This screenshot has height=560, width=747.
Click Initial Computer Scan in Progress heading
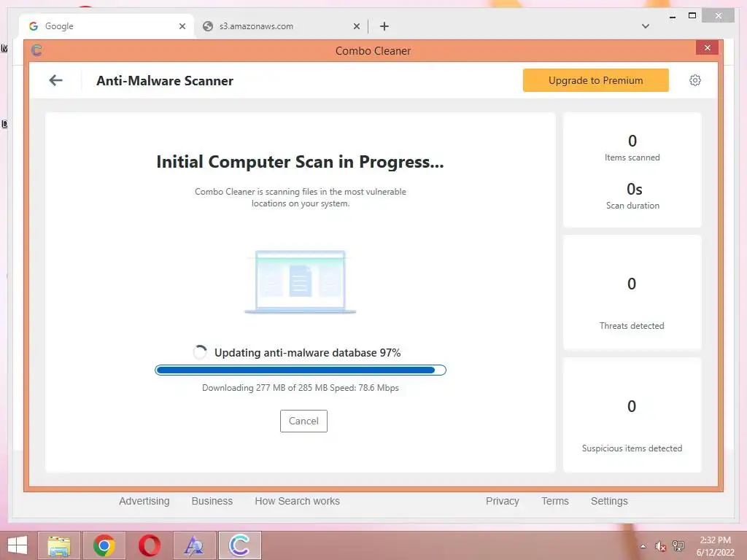300,162
